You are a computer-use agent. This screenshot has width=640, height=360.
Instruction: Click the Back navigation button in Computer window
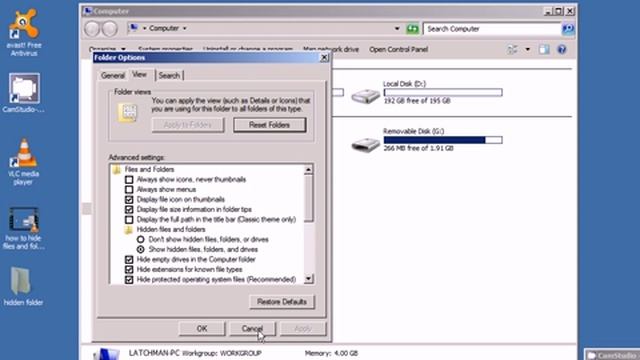(x=92, y=29)
